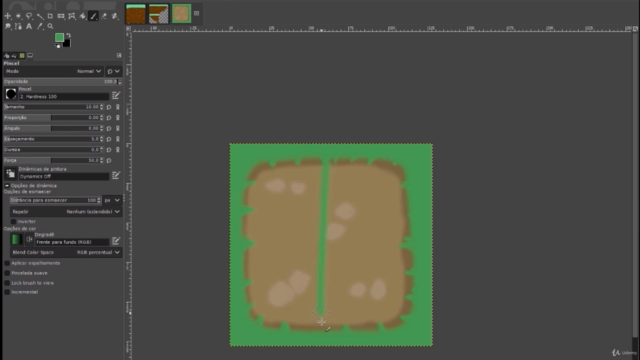The height and width of the screenshot is (360, 640).
Task: Adjust the Proporção slider
Action: point(54,118)
